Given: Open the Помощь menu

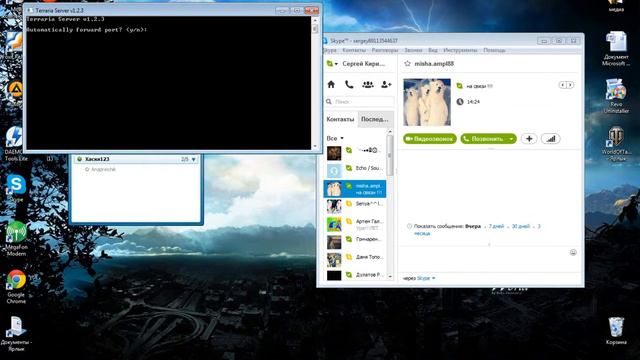Looking at the screenshot, I should click(494, 50).
